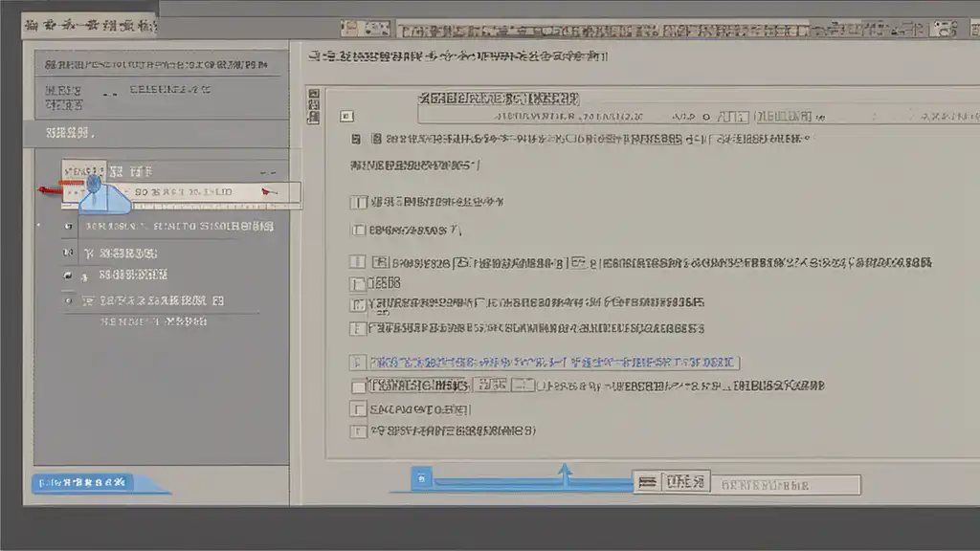This screenshot has height=551, width=980.
Task: Select the light highlighted row in the left panel list
Action: click(x=181, y=192)
